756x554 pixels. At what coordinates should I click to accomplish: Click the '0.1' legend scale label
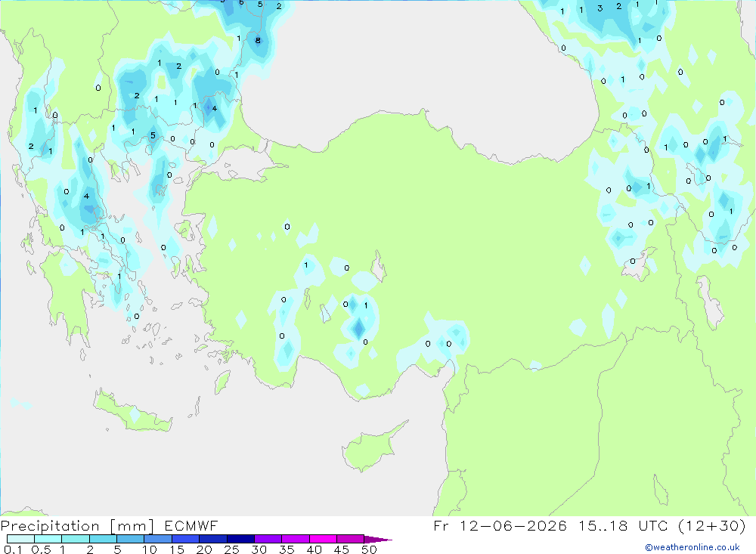(x=13, y=549)
